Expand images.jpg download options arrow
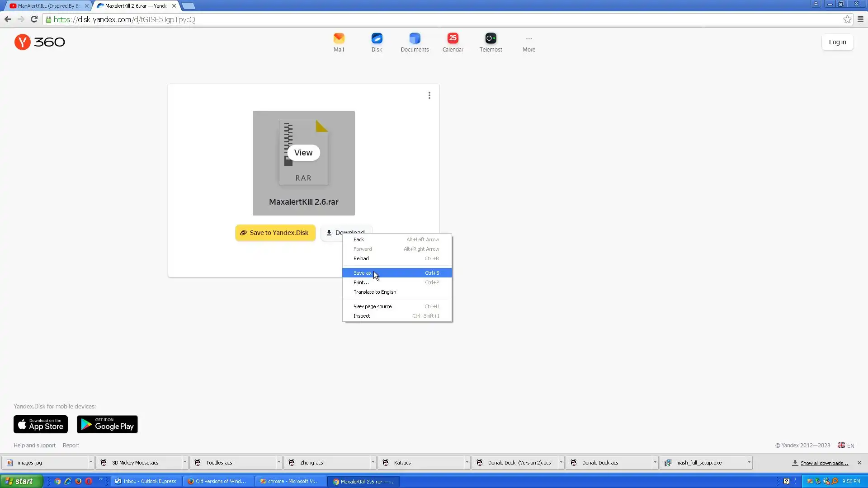 point(91,462)
